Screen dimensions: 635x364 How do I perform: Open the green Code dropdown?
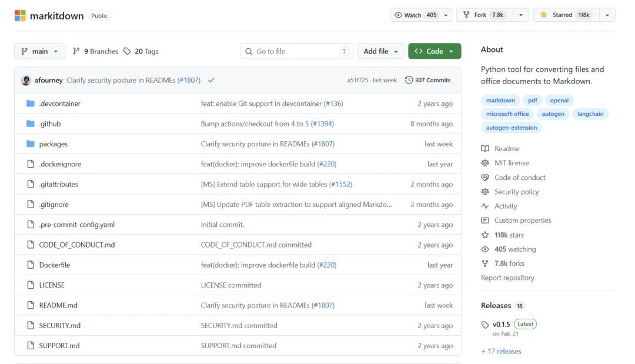435,51
